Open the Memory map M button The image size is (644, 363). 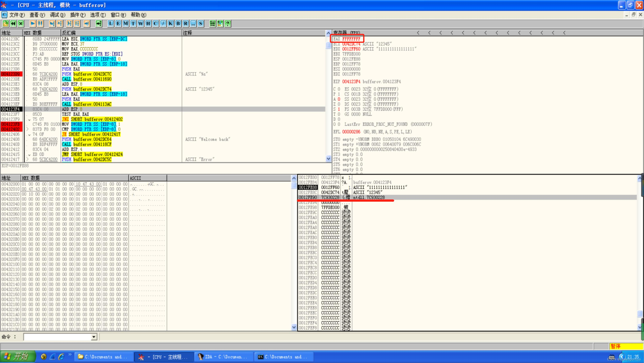pos(125,23)
